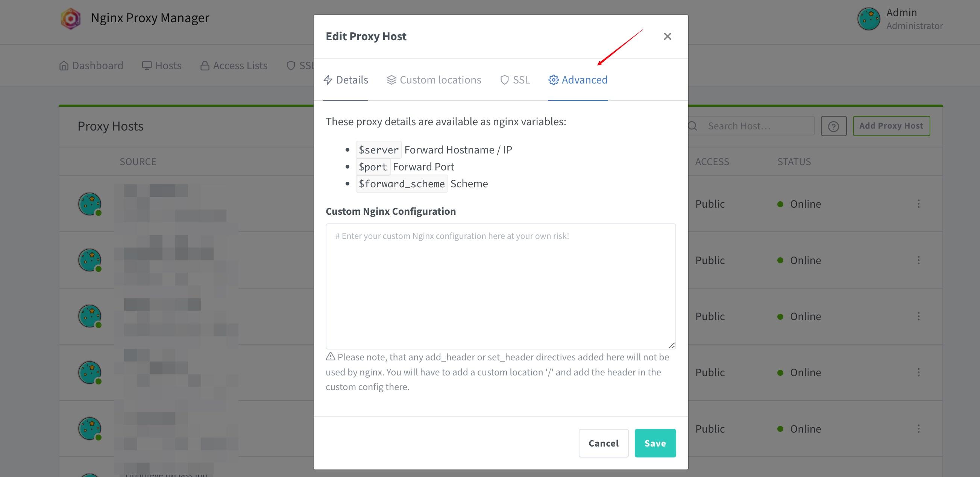Viewport: 980px width, 477px height.
Task: Switch to the Details tab
Action: [x=346, y=80]
